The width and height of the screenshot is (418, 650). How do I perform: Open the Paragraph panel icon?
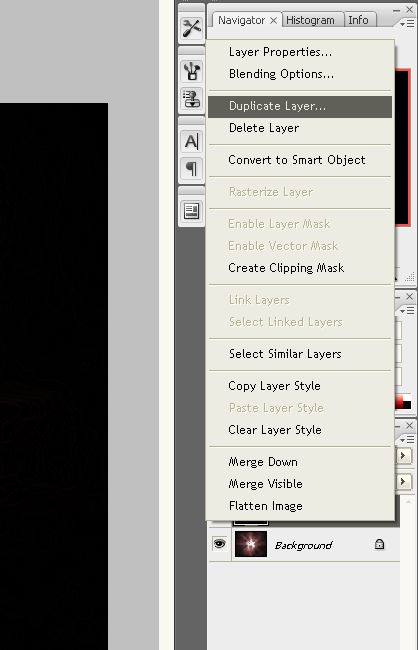point(192,169)
